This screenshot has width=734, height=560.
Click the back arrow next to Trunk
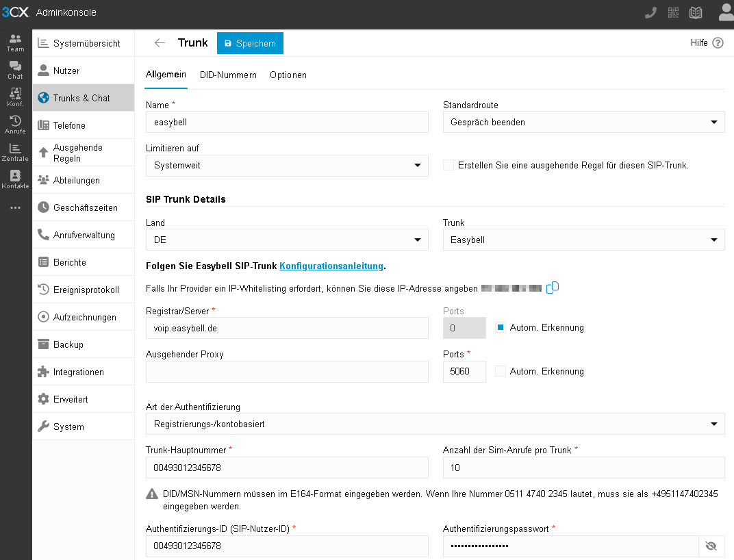click(160, 43)
